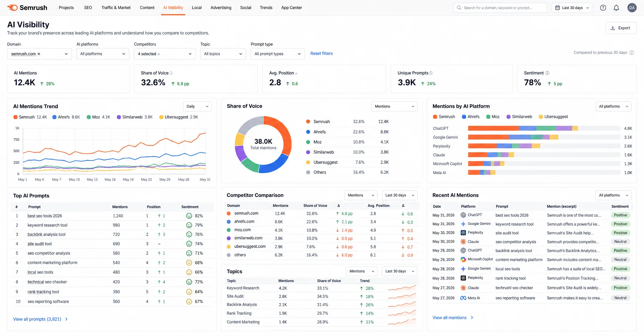644x336 pixels.
Task: Click the Others gray swatch in Share of Voice
Action: 308,172
